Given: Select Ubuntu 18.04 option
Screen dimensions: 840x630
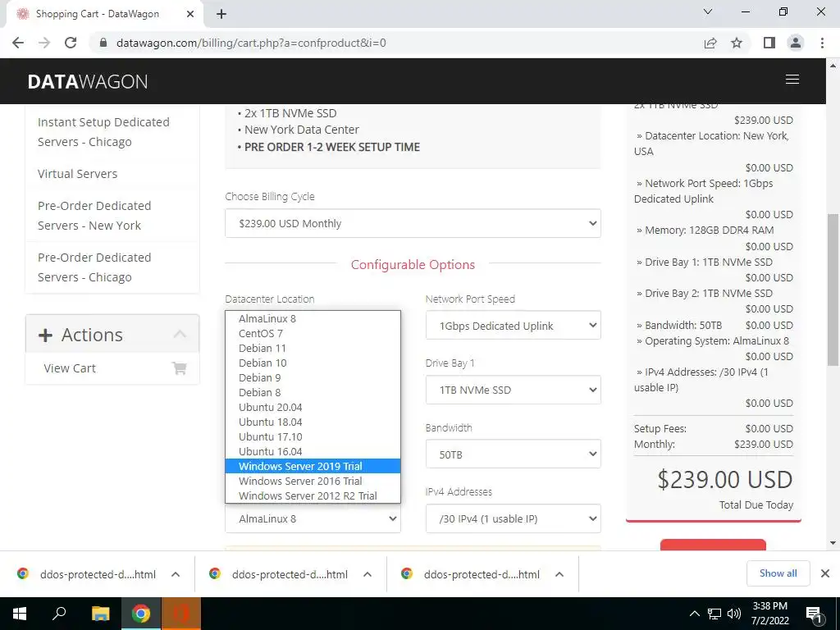Looking at the screenshot, I should tap(313, 422).
